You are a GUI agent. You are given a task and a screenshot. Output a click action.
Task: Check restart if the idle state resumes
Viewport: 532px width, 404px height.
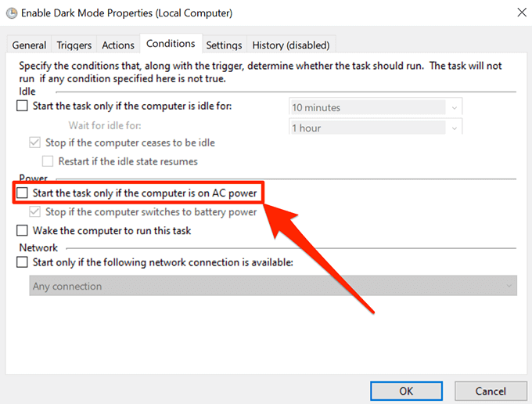(x=47, y=161)
